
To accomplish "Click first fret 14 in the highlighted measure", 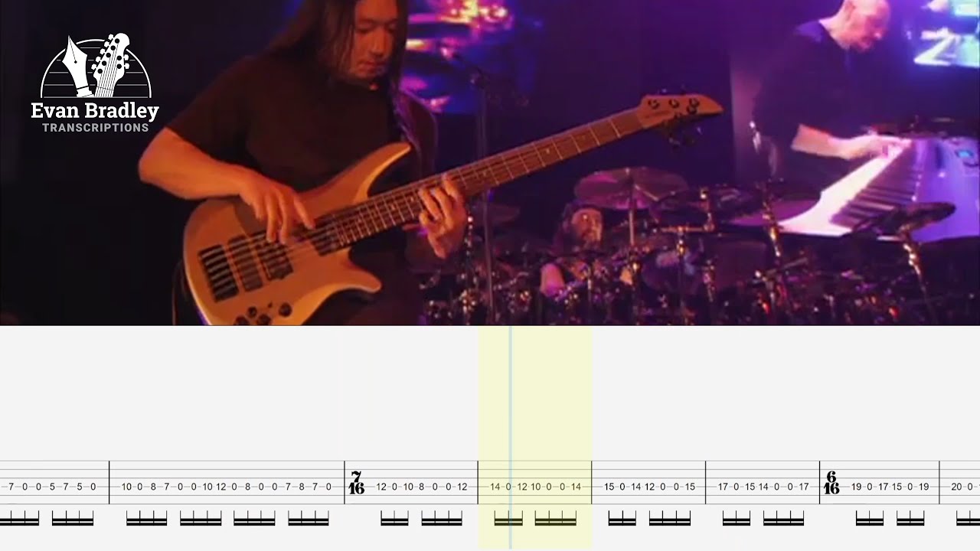I will tap(495, 487).
